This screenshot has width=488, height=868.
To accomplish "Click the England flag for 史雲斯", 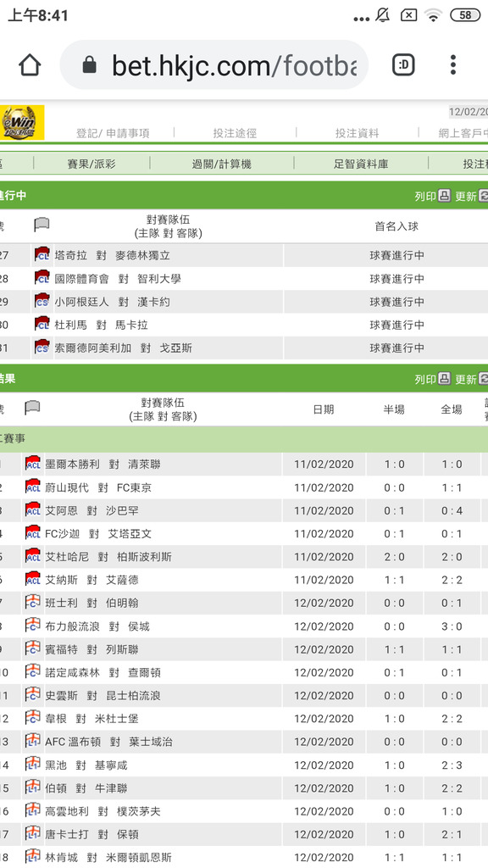I will click(33, 695).
